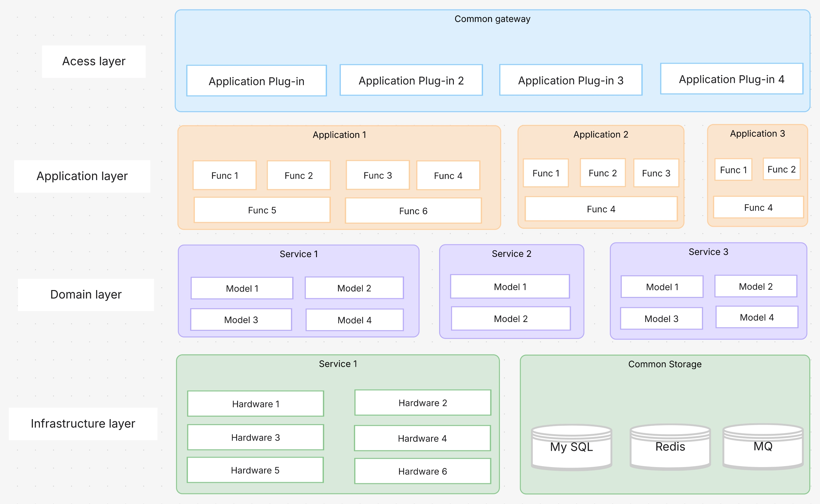Select the MQ cylinder shape
This screenshot has width=820, height=504.
(x=763, y=447)
